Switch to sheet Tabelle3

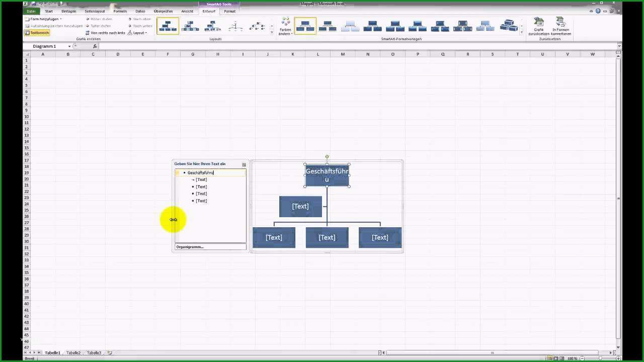click(x=94, y=353)
